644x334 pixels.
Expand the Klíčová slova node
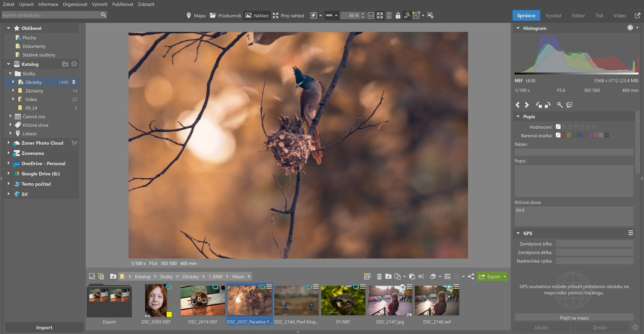10,125
